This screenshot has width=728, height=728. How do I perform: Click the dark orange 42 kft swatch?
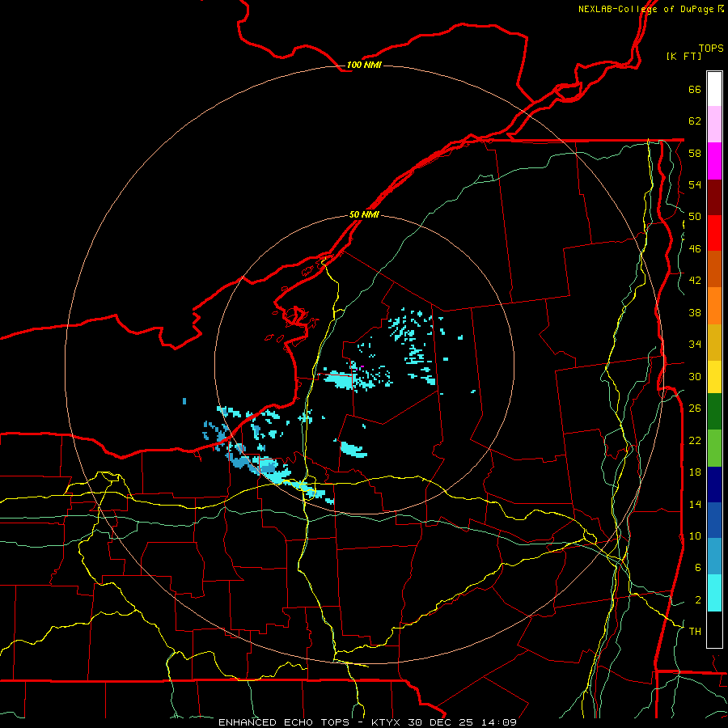coord(714,269)
